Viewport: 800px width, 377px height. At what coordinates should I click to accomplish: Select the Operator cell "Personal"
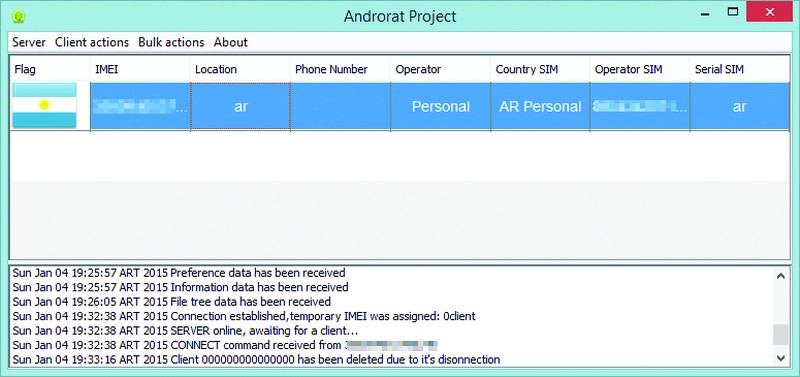[440, 107]
